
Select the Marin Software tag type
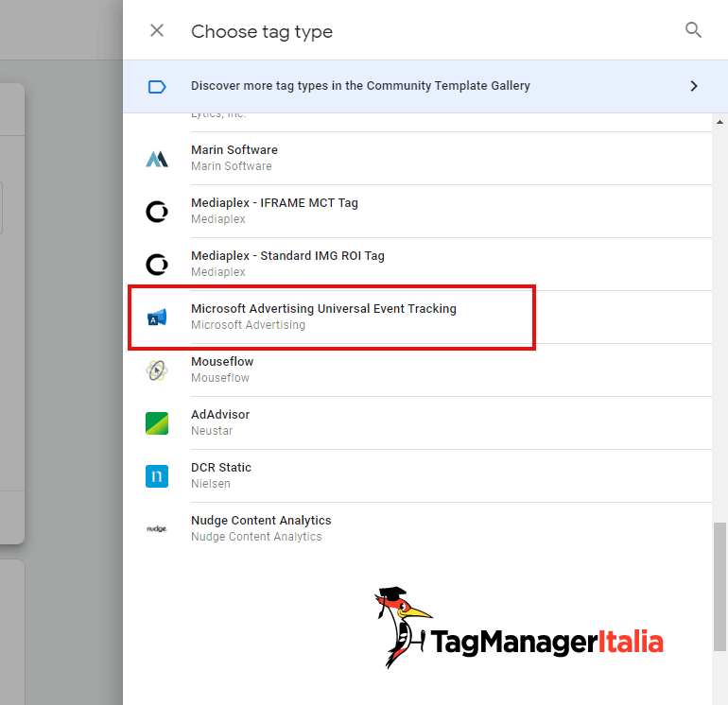point(417,158)
